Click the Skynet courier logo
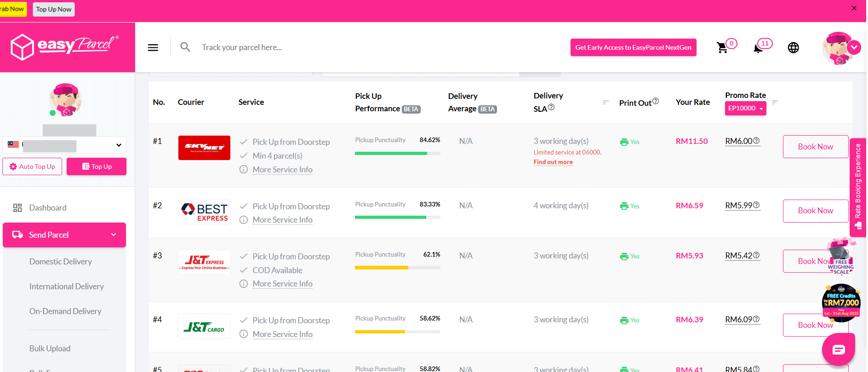This screenshot has width=868, height=372. point(205,148)
